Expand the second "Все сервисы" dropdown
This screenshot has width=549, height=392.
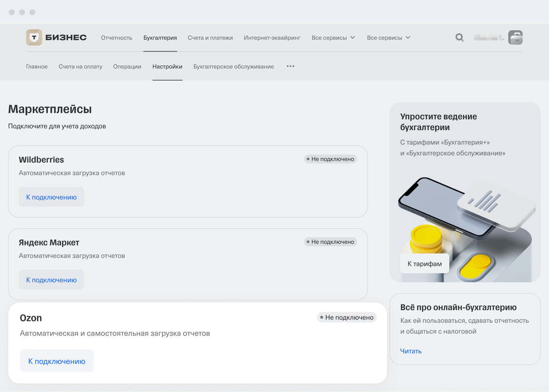388,38
